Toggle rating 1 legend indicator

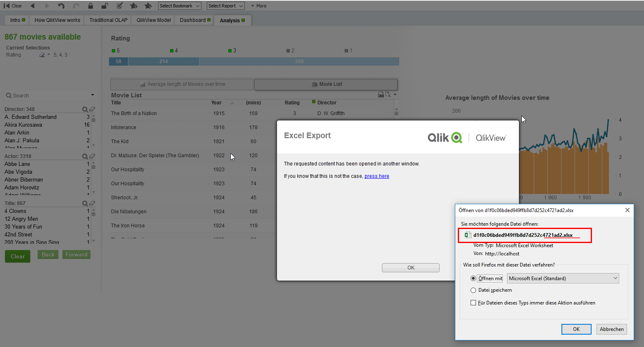tap(346, 51)
